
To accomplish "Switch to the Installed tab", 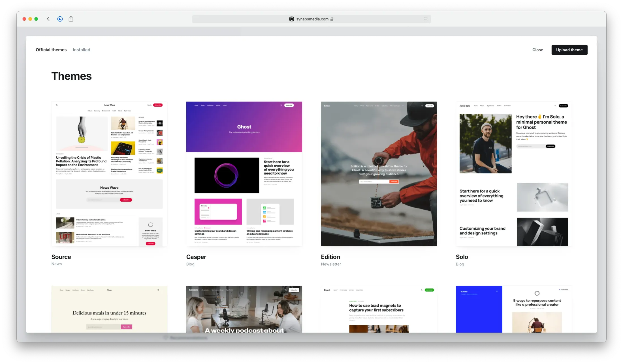I will pyautogui.click(x=81, y=49).
